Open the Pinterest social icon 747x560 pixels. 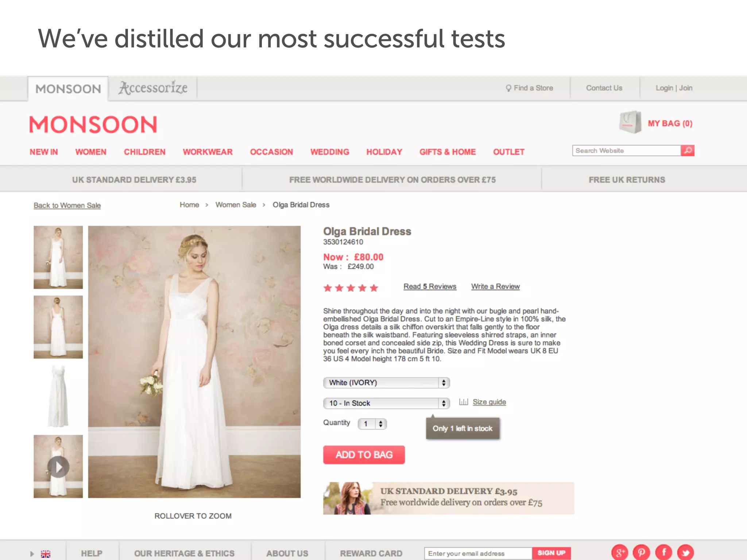pyautogui.click(x=642, y=552)
